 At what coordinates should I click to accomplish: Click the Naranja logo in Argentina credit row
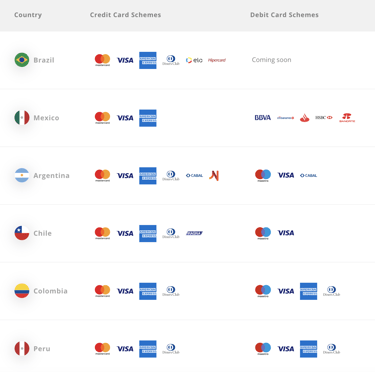click(x=214, y=176)
